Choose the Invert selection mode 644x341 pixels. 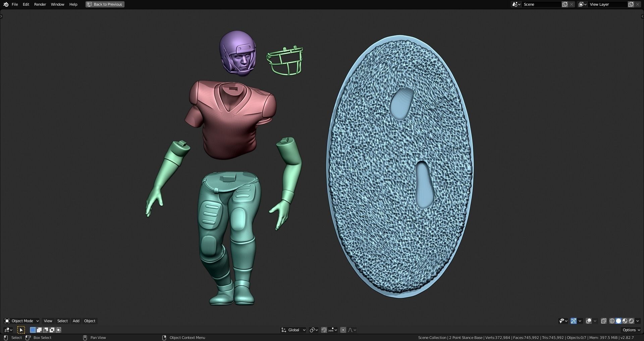[x=52, y=330]
